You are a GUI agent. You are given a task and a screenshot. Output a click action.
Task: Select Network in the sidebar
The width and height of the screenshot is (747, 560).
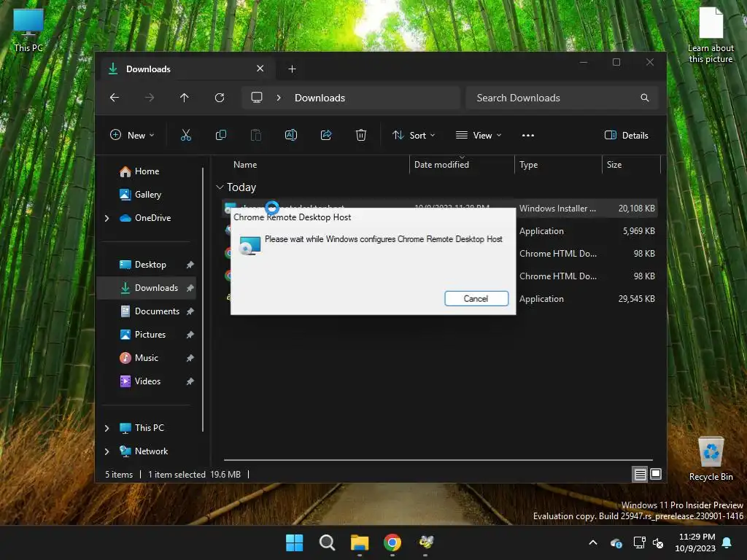pos(151,451)
